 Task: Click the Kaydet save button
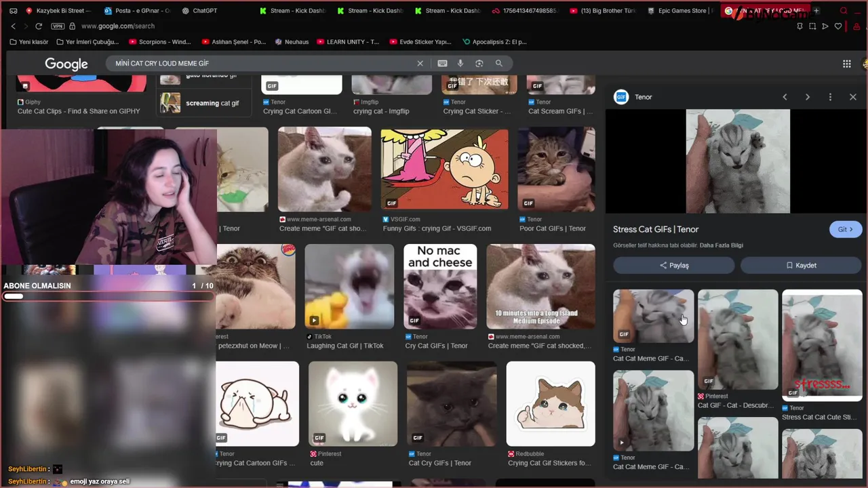801,266
